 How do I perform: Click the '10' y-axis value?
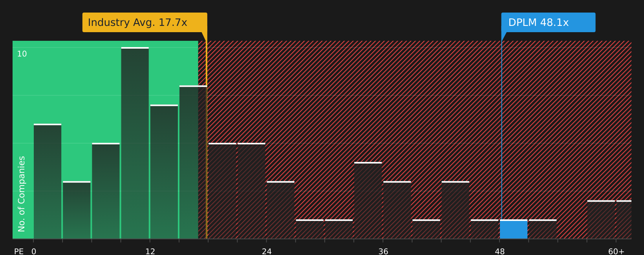click(x=22, y=54)
